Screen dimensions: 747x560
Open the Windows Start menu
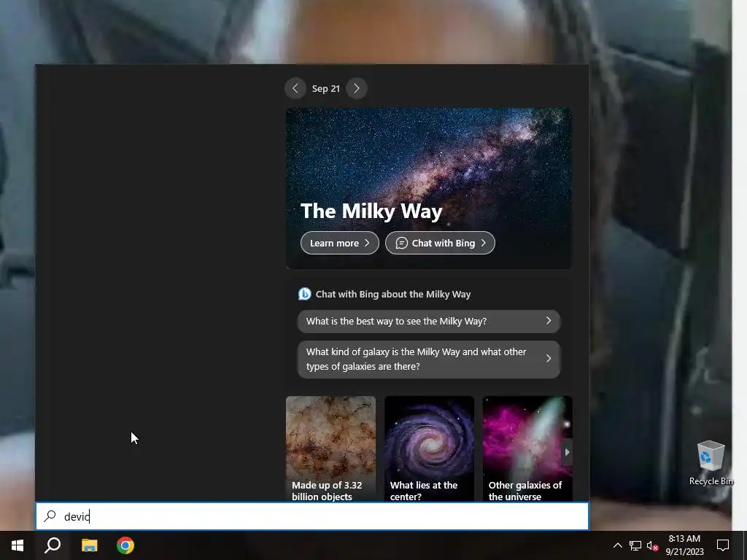click(18, 545)
